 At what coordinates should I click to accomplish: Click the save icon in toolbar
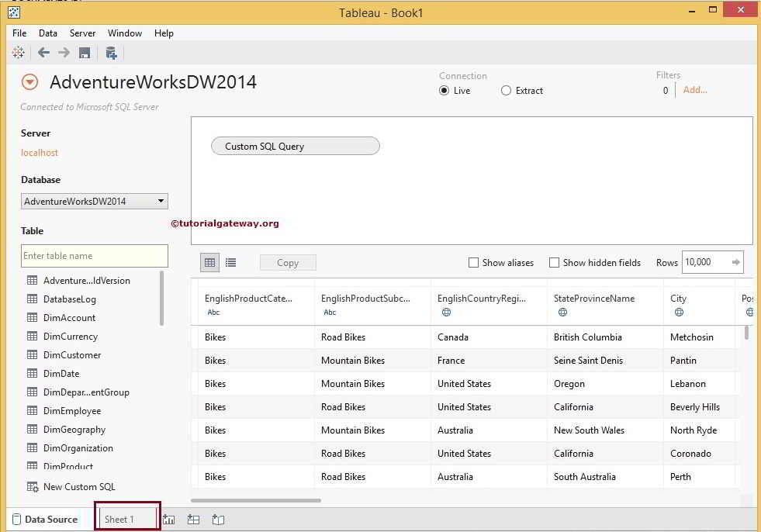click(85, 53)
